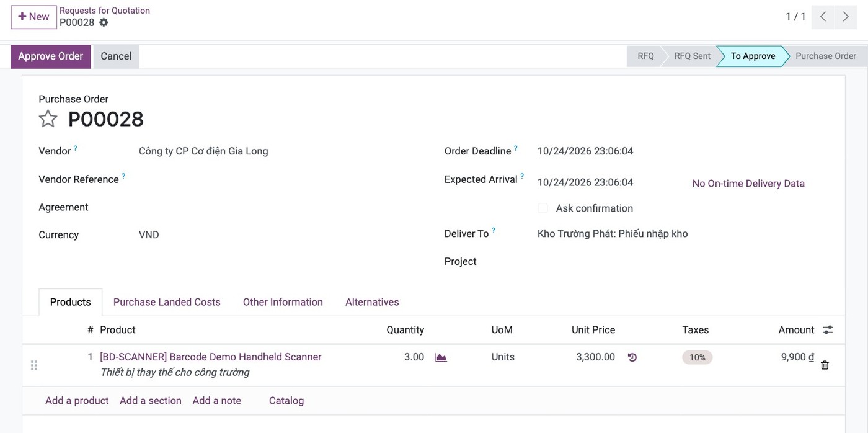This screenshot has height=433, width=868.
Task: Go to the next record arrow
Action: click(x=846, y=17)
